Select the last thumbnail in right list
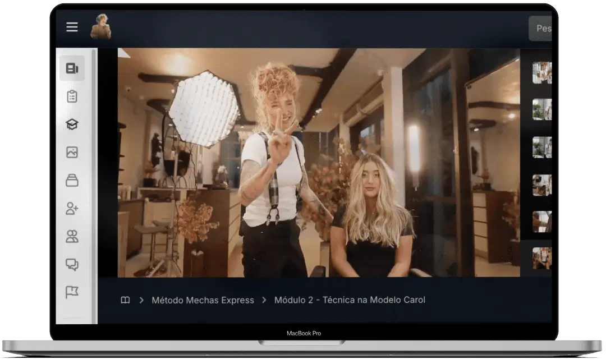The image size is (606, 364). pyautogui.click(x=541, y=257)
